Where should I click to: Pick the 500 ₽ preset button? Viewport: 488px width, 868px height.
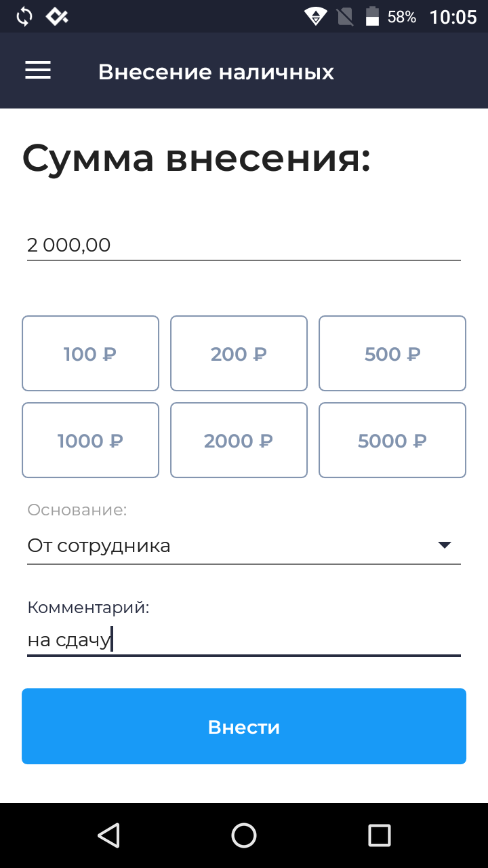(x=392, y=353)
